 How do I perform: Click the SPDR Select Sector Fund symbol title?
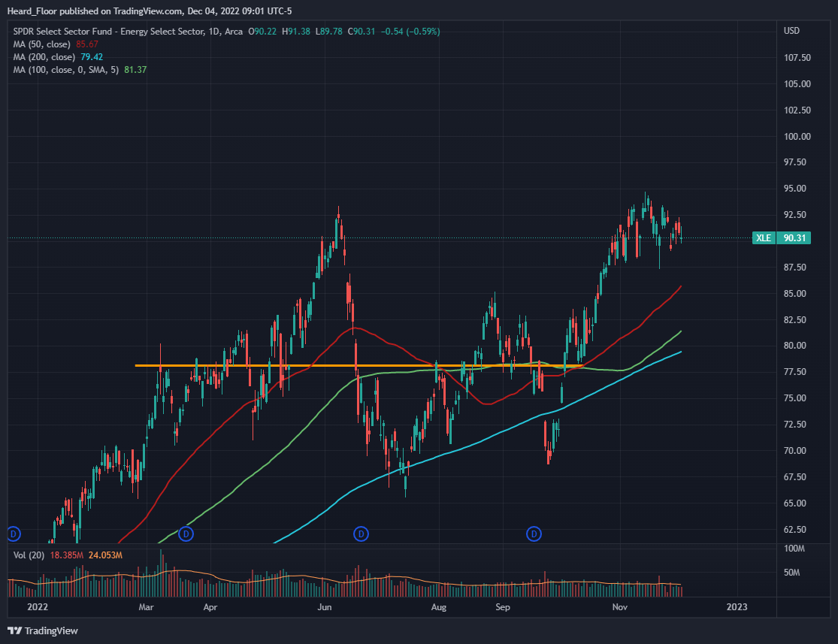128,32
